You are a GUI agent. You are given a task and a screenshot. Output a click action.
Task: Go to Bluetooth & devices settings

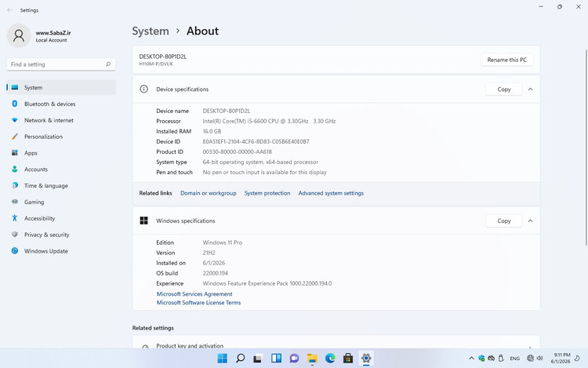[x=61, y=104]
